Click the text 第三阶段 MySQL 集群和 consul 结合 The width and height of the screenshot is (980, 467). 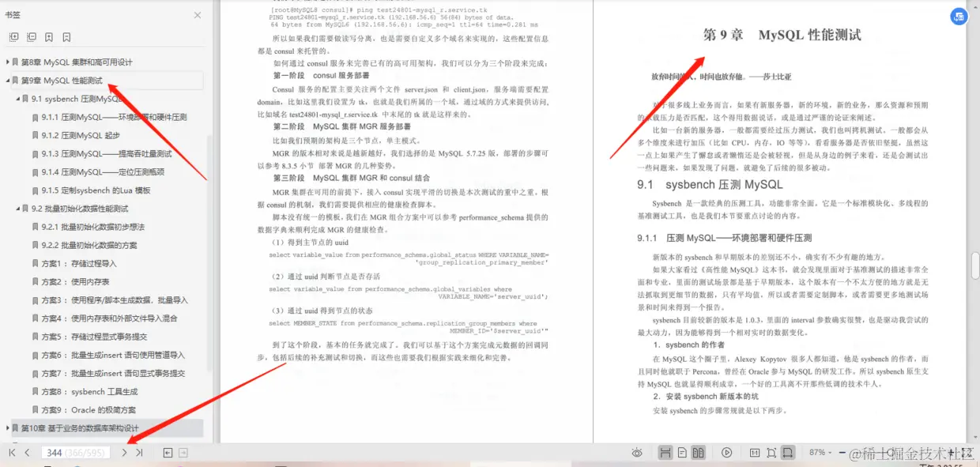pos(351,179)
